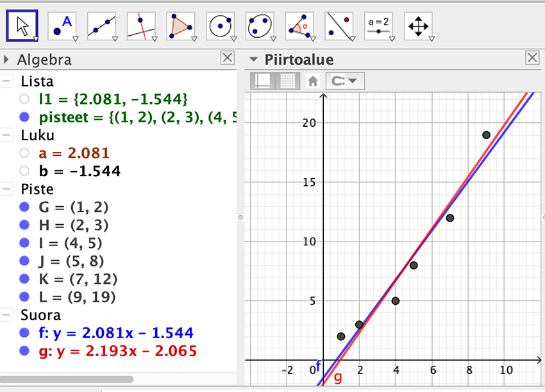Toggle axes display in Piirtoalue style bar
Viewport: 545px width, 392px height.
pos(262,81)
